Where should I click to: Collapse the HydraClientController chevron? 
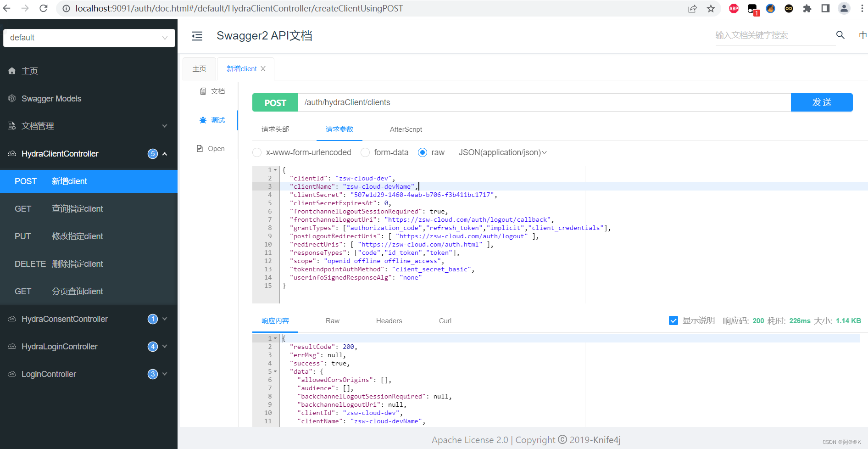point(165,154)
